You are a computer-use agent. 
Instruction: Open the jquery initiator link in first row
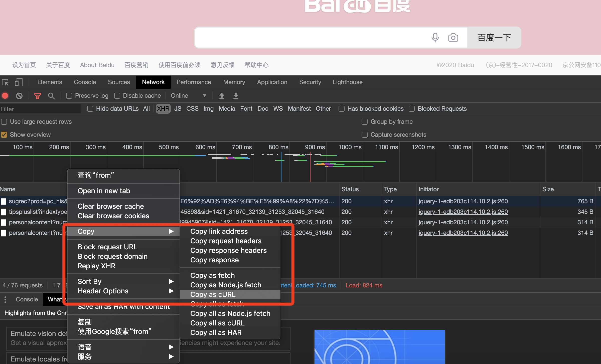[x=463, y=201]
